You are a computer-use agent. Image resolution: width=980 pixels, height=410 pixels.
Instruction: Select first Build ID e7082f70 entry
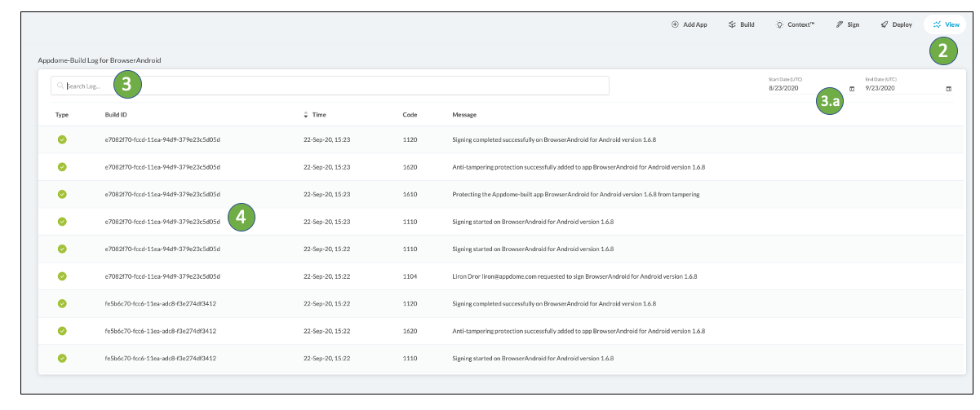163,139
